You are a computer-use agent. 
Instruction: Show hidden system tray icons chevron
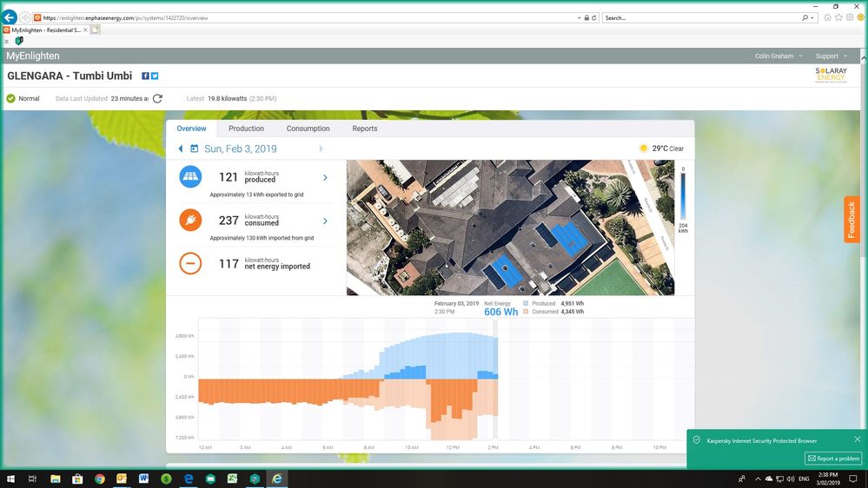(x=758, y=478)
